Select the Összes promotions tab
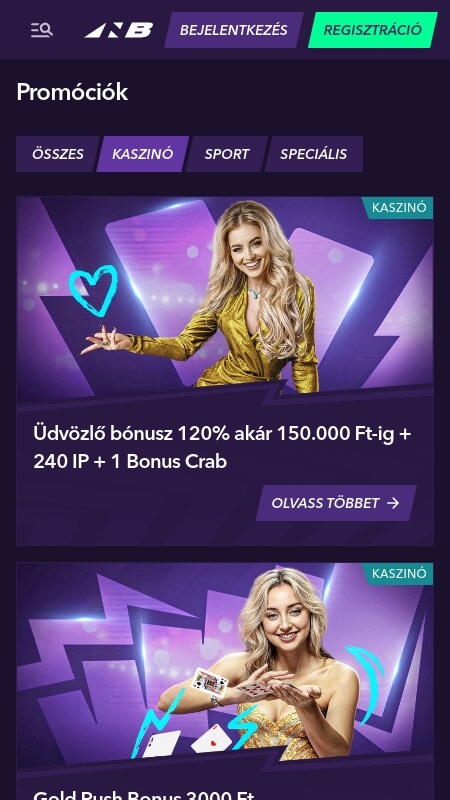Screen dimensions: 450x800 58,154
